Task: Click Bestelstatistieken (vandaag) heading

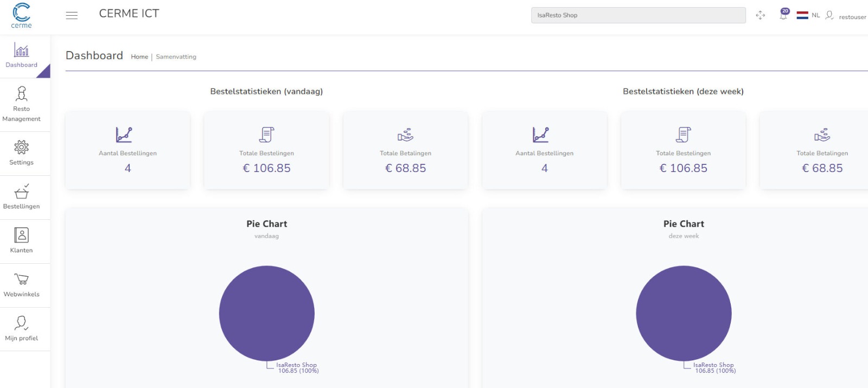Action: [266, 91]
